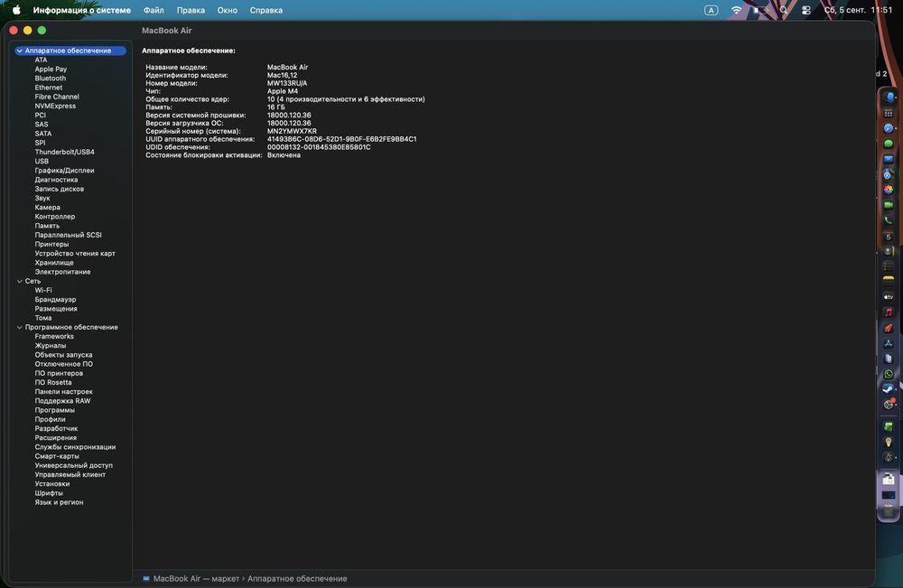Open Calendar from the Dock

click(889, 236)
